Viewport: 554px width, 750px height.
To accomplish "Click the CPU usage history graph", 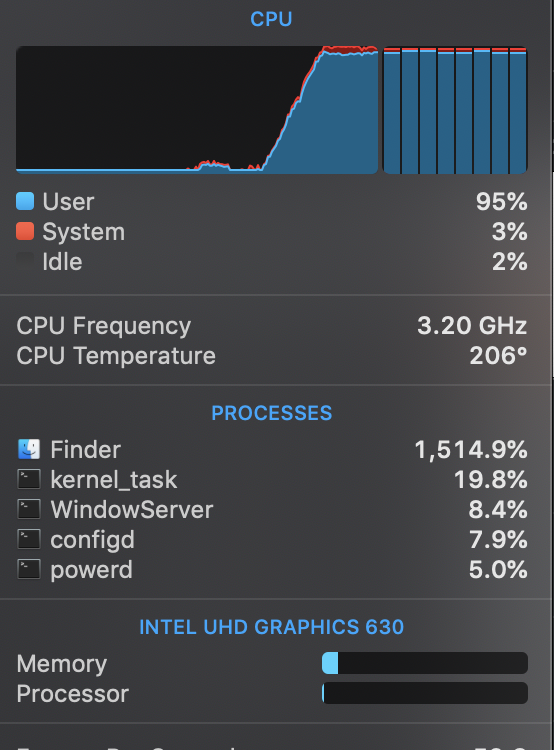I will click(x=197, y=110).
